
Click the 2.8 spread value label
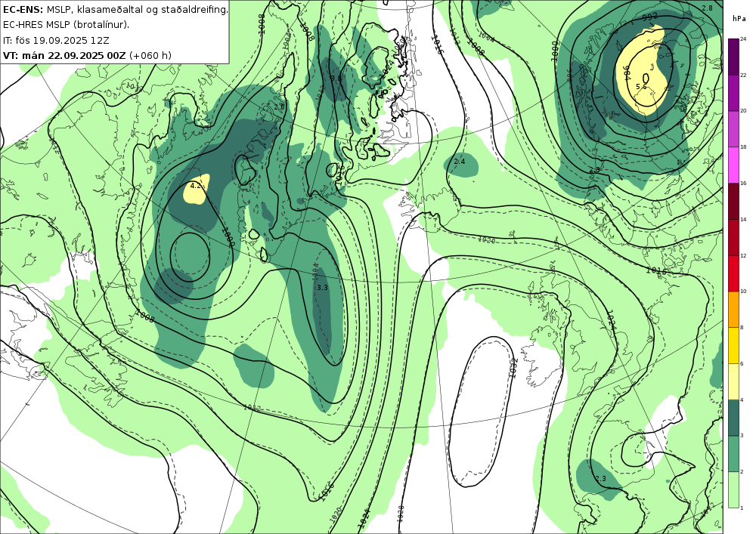pos(707,8)
